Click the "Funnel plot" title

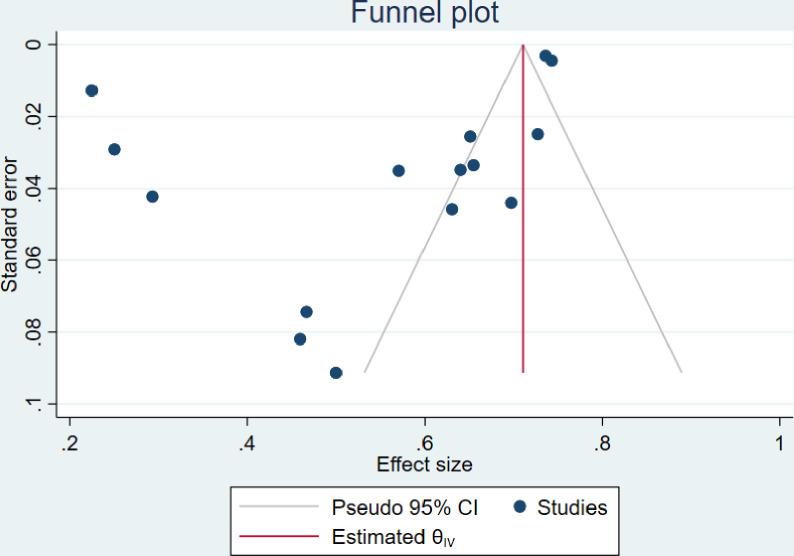tap(424, 14)
